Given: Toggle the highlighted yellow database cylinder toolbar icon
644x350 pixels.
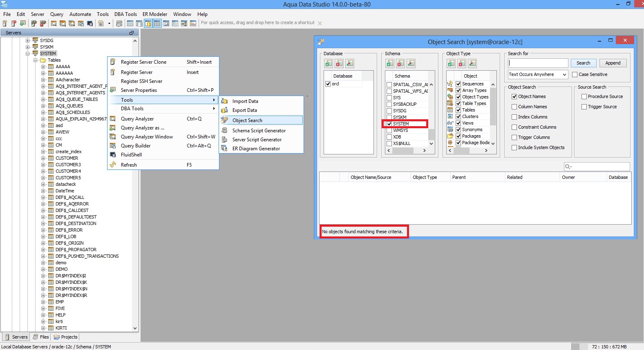Looking at the screenshot, I should pos(148,23).
